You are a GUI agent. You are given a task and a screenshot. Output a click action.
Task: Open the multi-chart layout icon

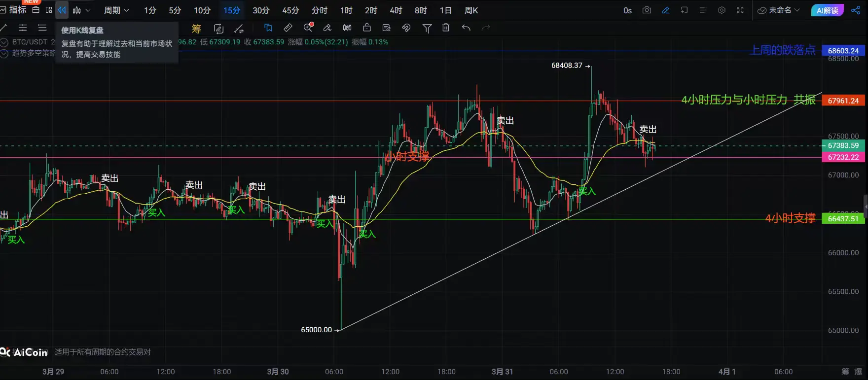48,10
